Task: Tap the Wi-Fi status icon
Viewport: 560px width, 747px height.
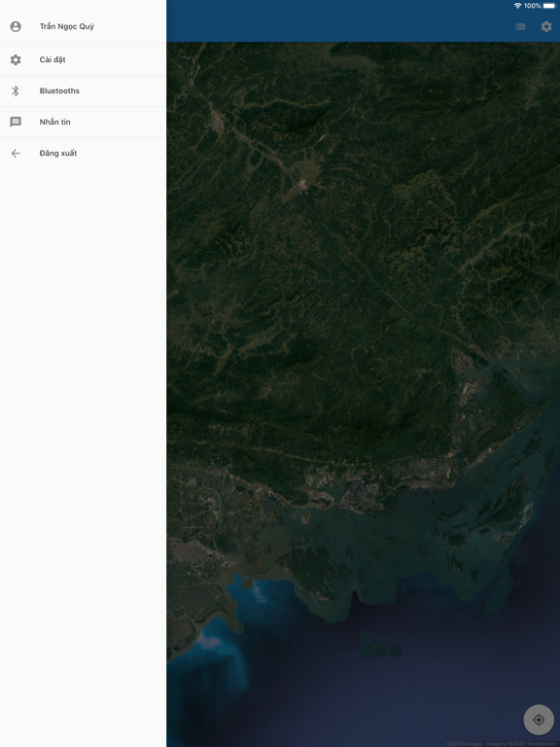Action: (x=517, y=6)
